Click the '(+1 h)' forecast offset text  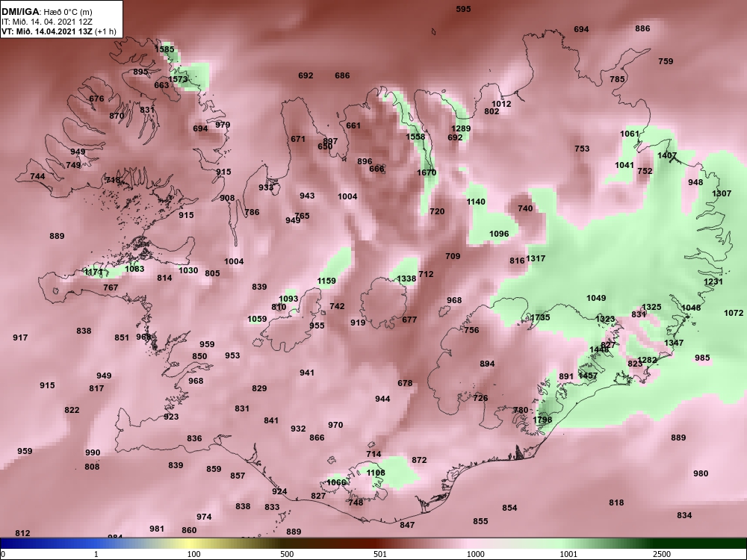106,31
